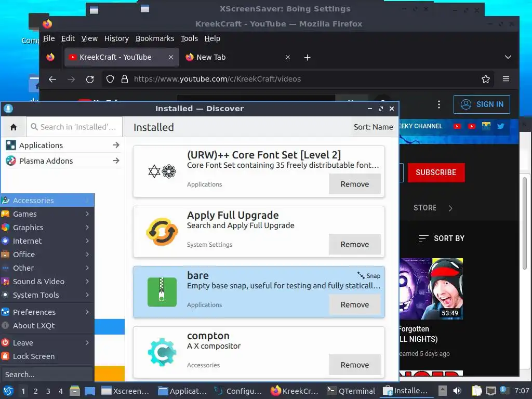Viewport: 532px width, 399px height.
Task: Bookmark this page with the star icon
Action: click(x=486, y=79)
